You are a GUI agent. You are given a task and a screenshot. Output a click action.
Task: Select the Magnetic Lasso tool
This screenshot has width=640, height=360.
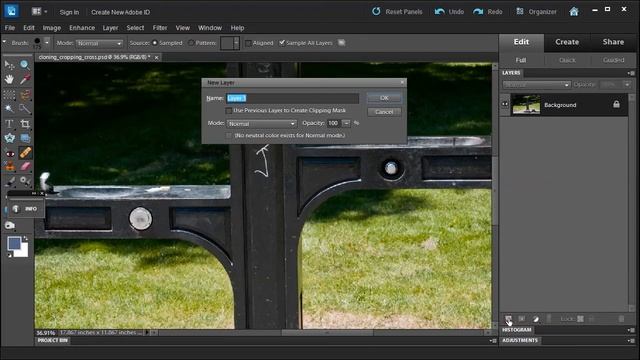coord(24,95)
